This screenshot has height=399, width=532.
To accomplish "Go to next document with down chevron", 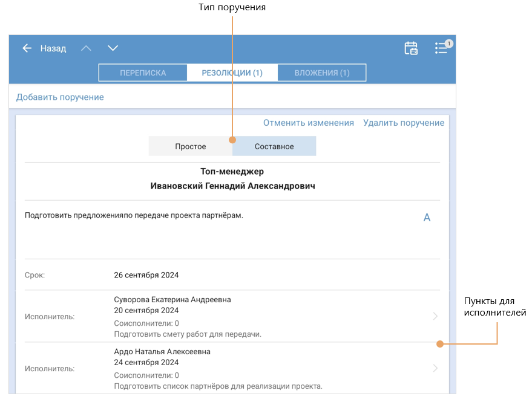I will tap(113, 48).
